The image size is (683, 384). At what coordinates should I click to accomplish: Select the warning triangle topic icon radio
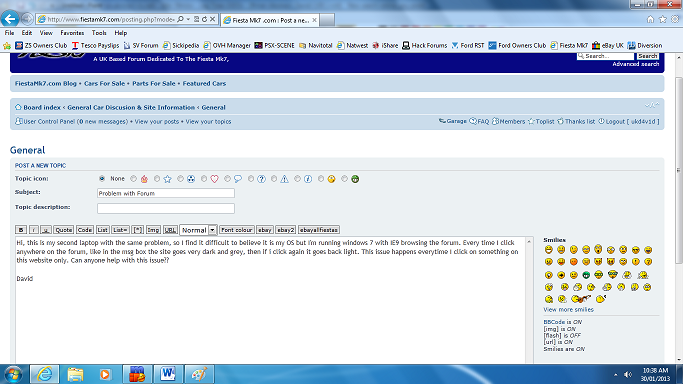[x=274, y=179]
